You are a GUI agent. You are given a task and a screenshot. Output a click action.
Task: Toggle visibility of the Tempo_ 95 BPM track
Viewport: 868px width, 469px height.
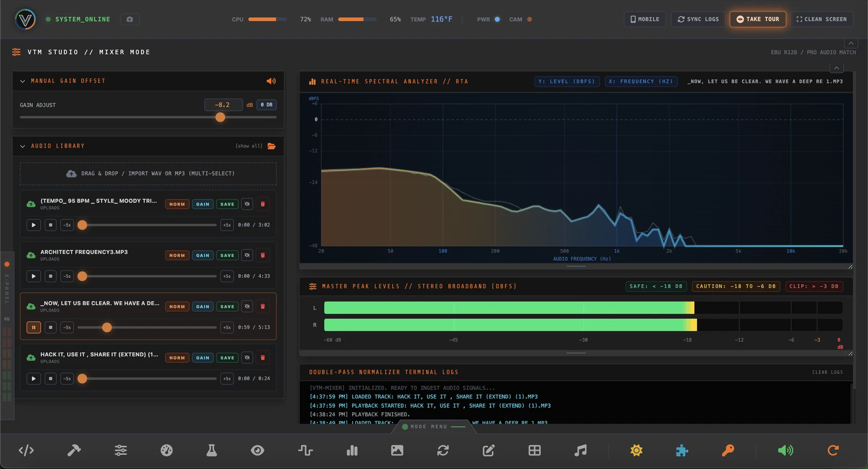coord(247,204)
